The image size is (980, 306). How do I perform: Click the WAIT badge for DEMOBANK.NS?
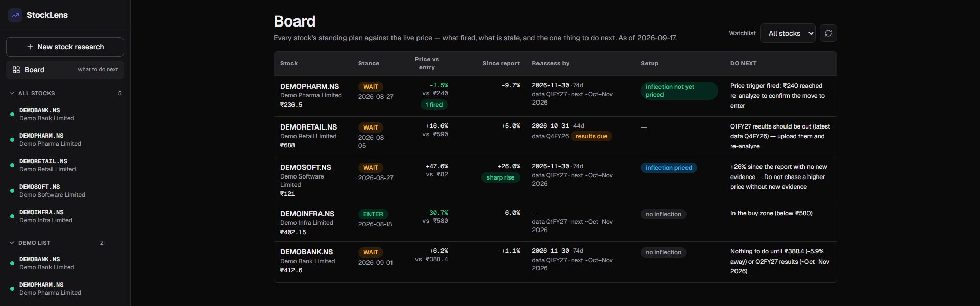pos(371,252)
